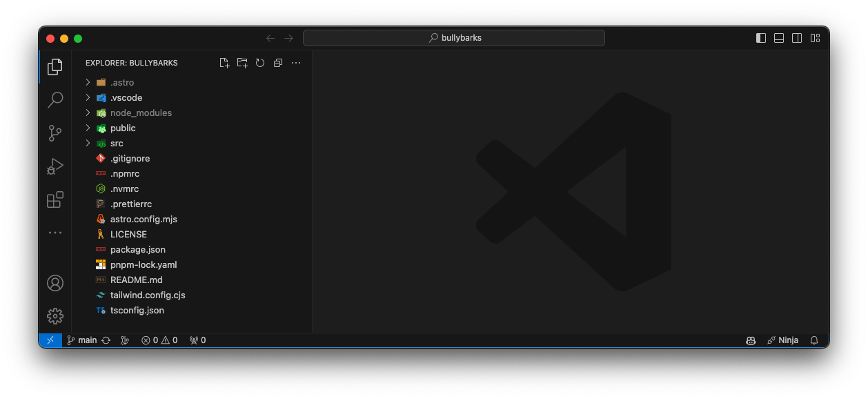Image resolution: width=868 pixels, height=399 pixels.
Task: Go forward using the navigation arrow
Action: (289, 38)
